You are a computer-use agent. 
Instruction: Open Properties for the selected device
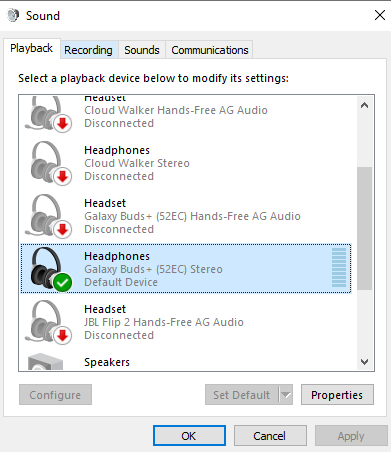[337, 395]
